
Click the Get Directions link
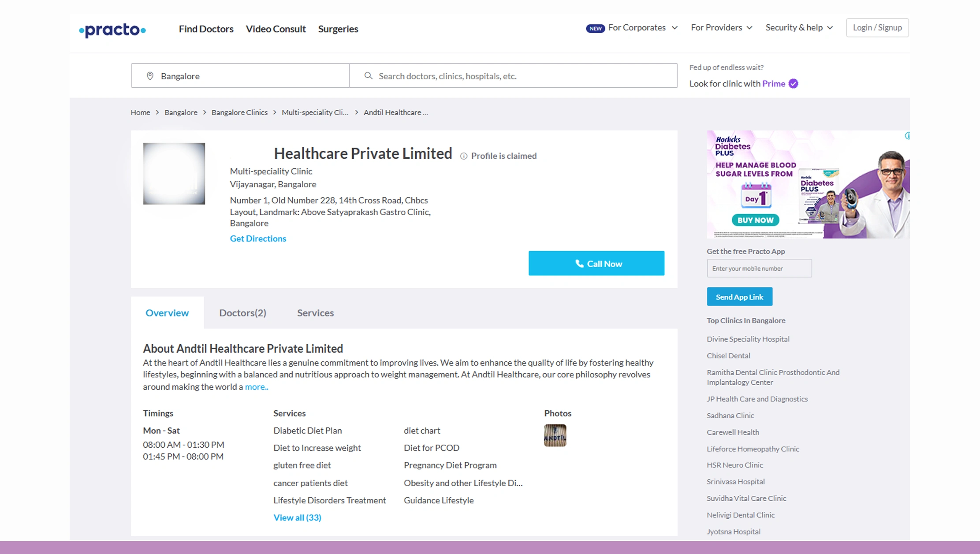click(258, 238)
